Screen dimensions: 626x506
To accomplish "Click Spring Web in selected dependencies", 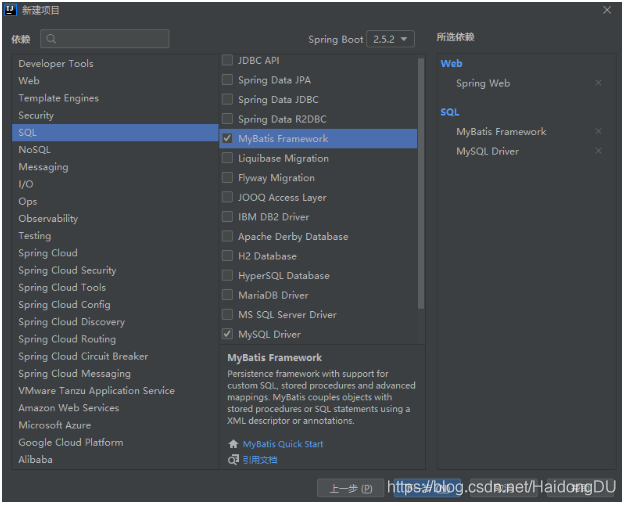I will point(483,83).
